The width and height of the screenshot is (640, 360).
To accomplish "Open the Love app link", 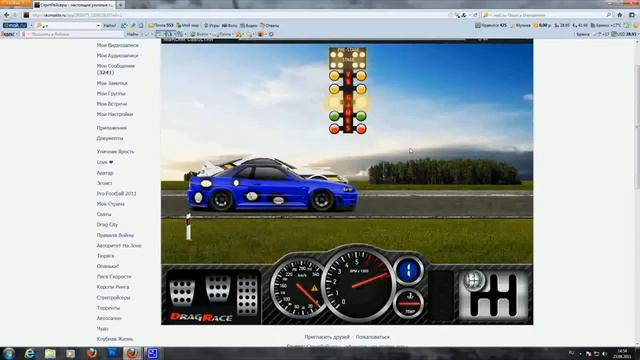I will 105,162.
